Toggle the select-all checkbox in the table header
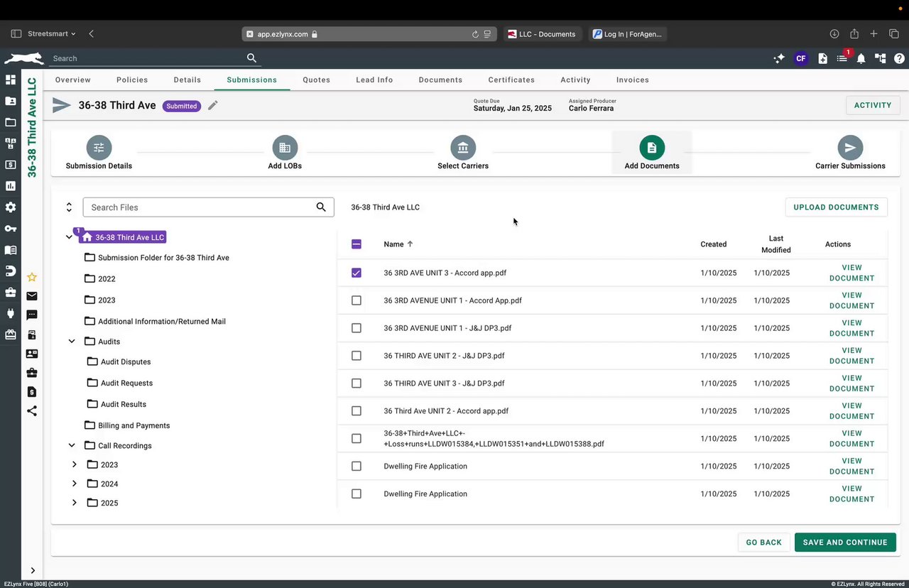The image size is (909, 588). (356, 244)
